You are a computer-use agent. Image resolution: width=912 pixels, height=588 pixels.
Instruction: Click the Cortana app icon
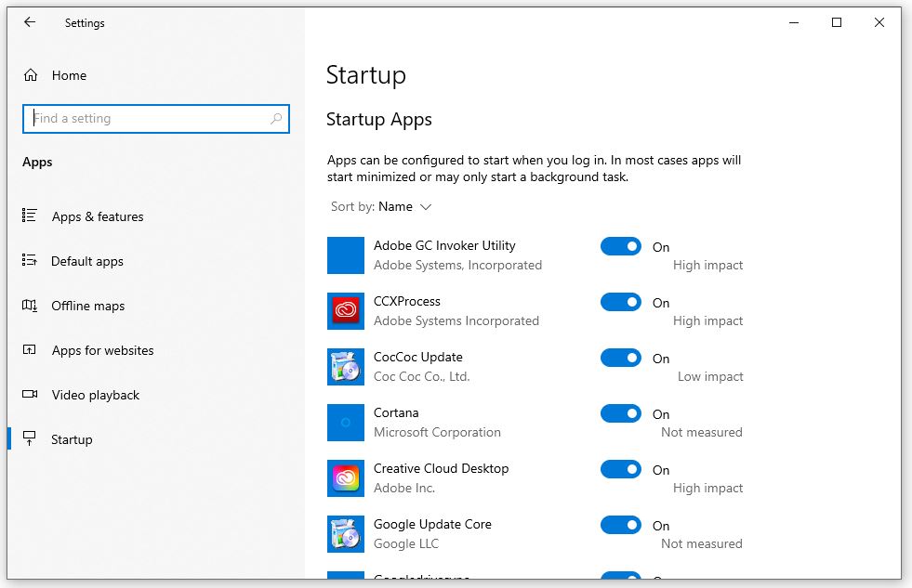coord(346,423)
